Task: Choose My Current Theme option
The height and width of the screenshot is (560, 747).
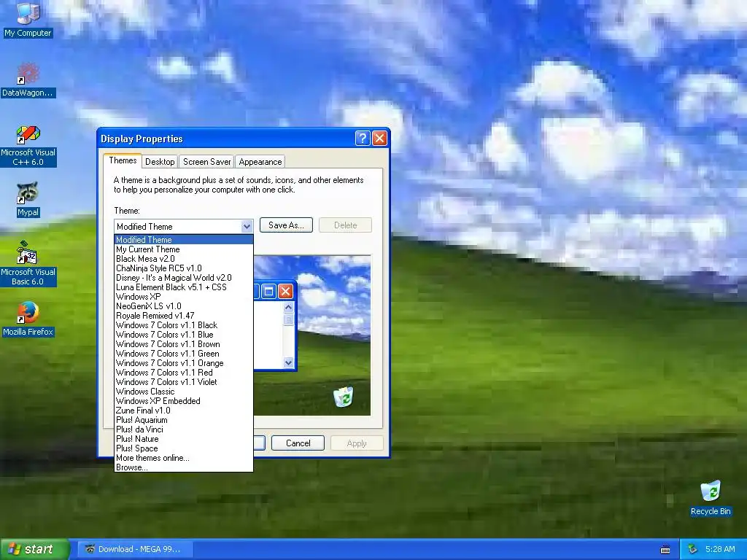Action: tap(183, 249)
